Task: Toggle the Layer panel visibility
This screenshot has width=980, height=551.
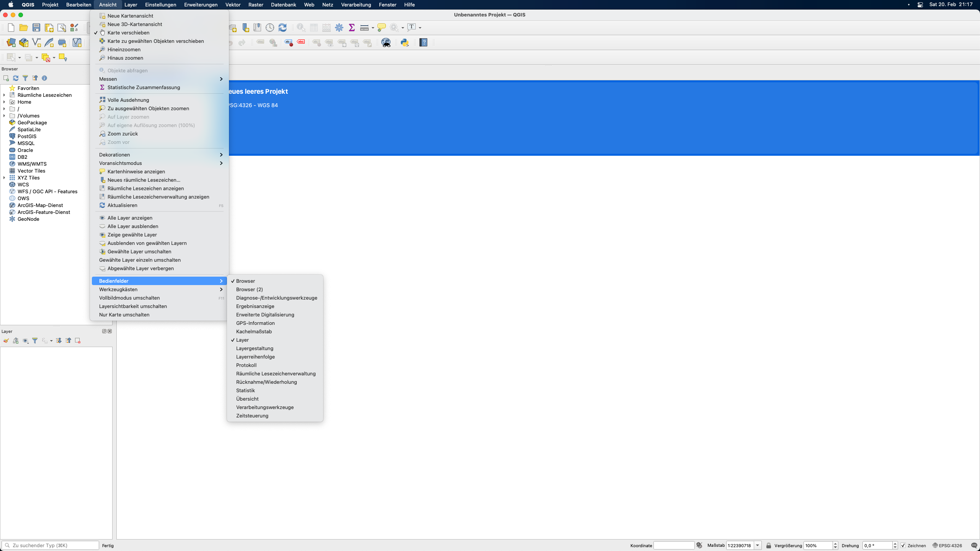Action: 242,340
